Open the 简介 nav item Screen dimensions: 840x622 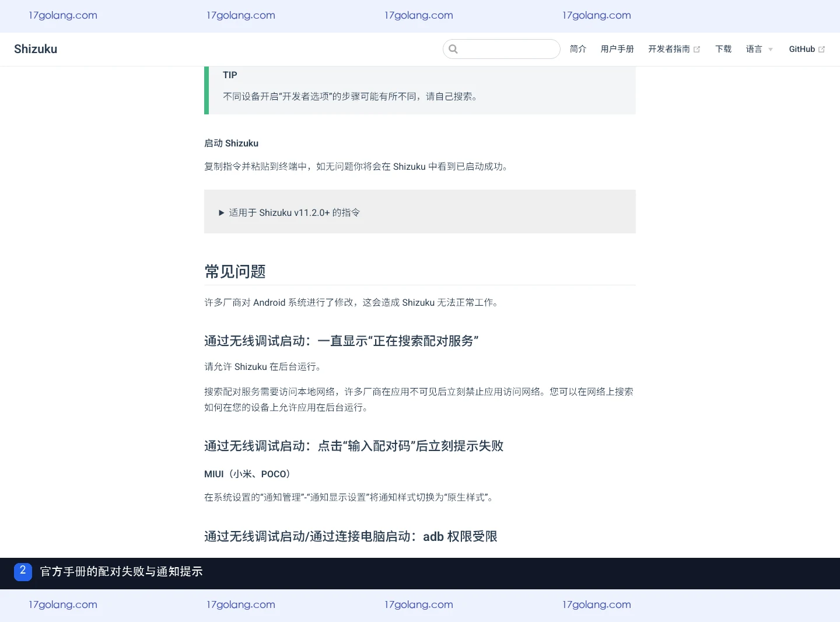pos(578,49)
